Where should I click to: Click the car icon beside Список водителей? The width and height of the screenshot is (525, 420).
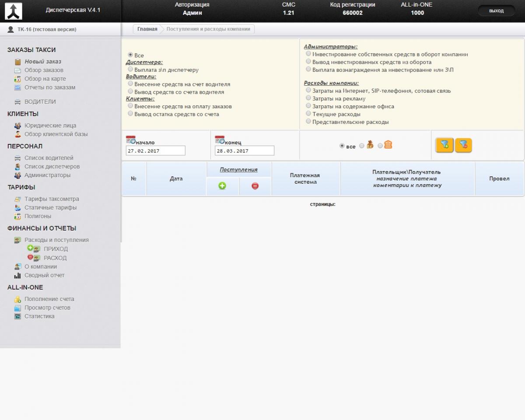17,158
